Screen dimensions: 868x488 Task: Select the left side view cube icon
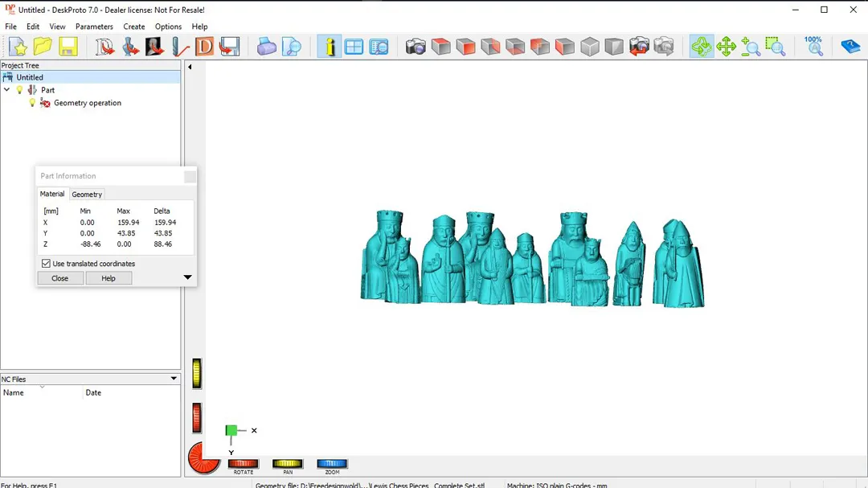[x=565, y=47]
